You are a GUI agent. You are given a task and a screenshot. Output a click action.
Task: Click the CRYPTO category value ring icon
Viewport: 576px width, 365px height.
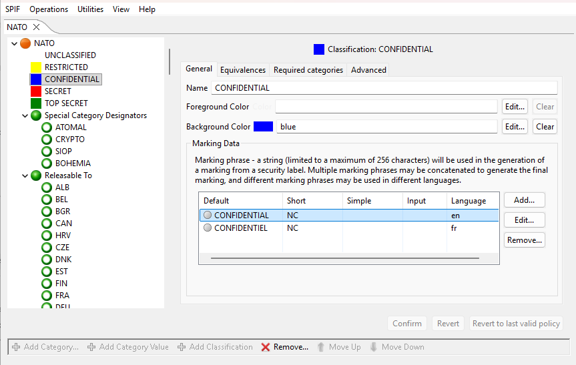click(x=47, y=140)
